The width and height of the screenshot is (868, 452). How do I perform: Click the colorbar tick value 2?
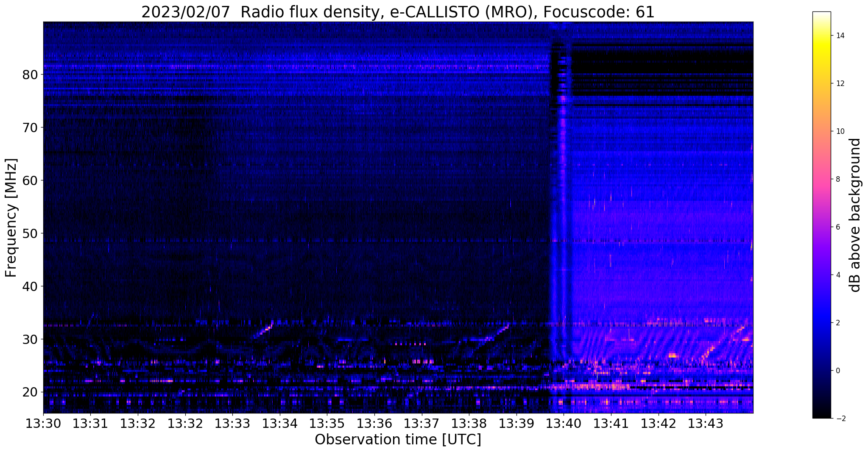pyautogui.click(x=837, y=323)
